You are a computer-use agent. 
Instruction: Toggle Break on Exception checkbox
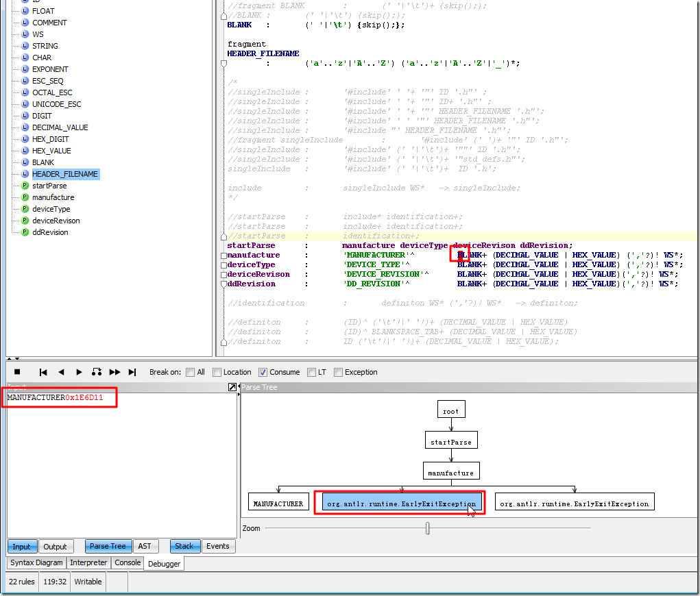(339, 373)
